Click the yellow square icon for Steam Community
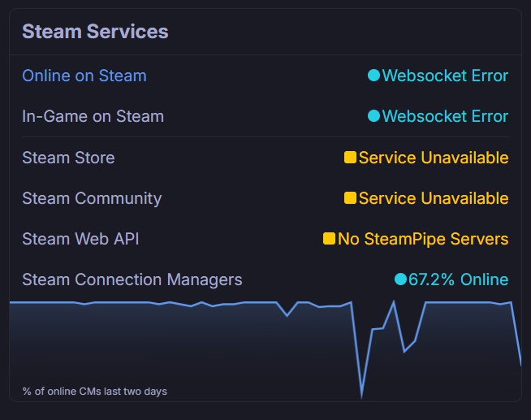Screen dimensions: 531x420 point(350,198)
